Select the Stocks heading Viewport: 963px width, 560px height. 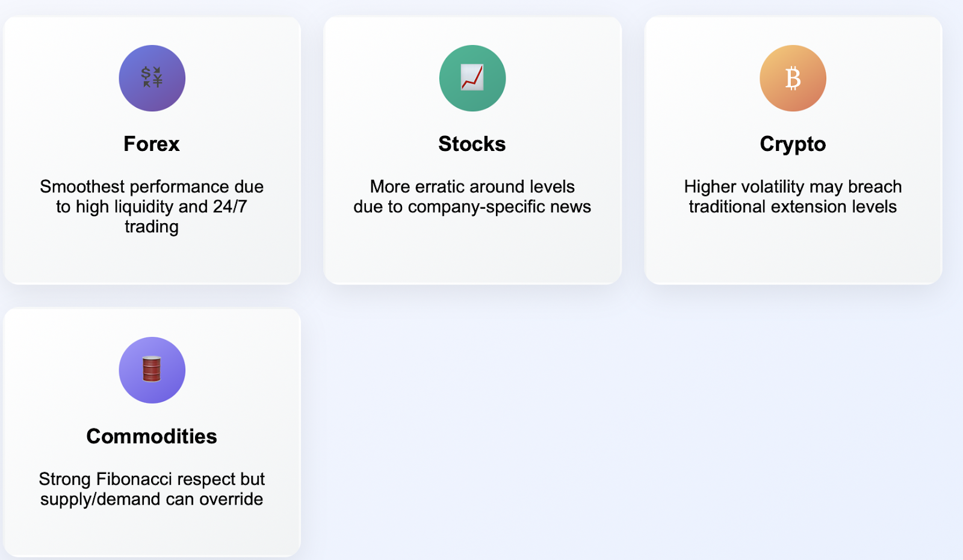point(472,144)
